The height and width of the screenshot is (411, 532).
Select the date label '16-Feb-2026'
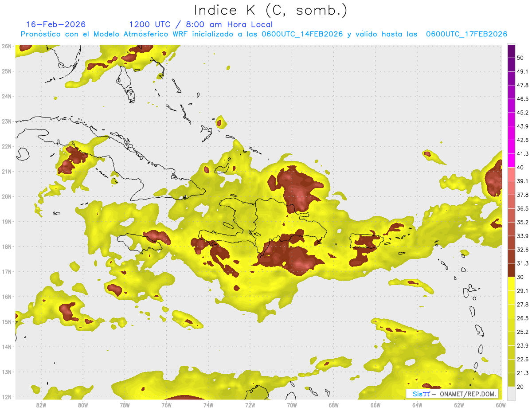(x=56, y=24)
